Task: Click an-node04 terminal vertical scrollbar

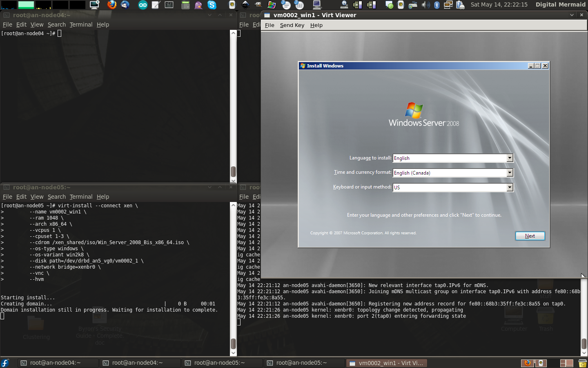Action: (x=234, y=106)
